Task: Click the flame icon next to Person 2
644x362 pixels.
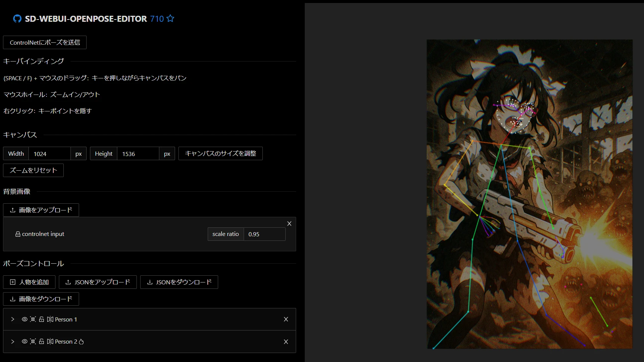Action: [x=81, y=342]
